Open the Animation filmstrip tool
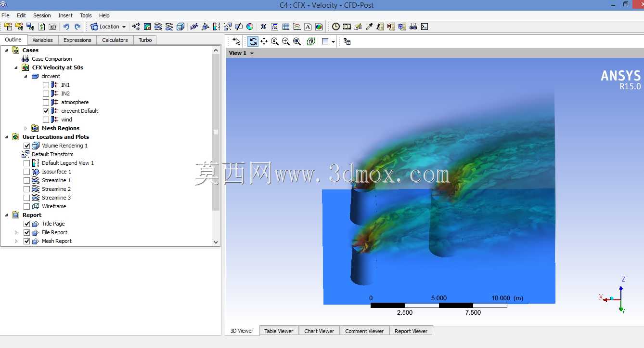 pos(347,27)
